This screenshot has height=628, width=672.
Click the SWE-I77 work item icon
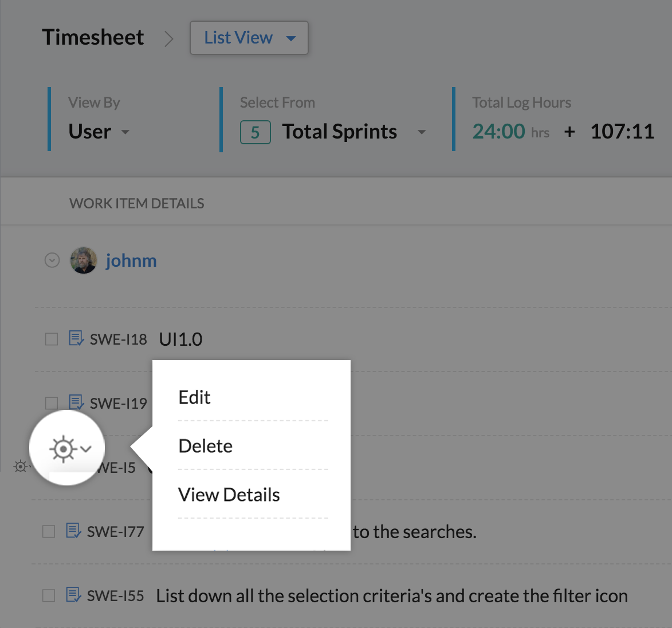(x=73, y=531)
